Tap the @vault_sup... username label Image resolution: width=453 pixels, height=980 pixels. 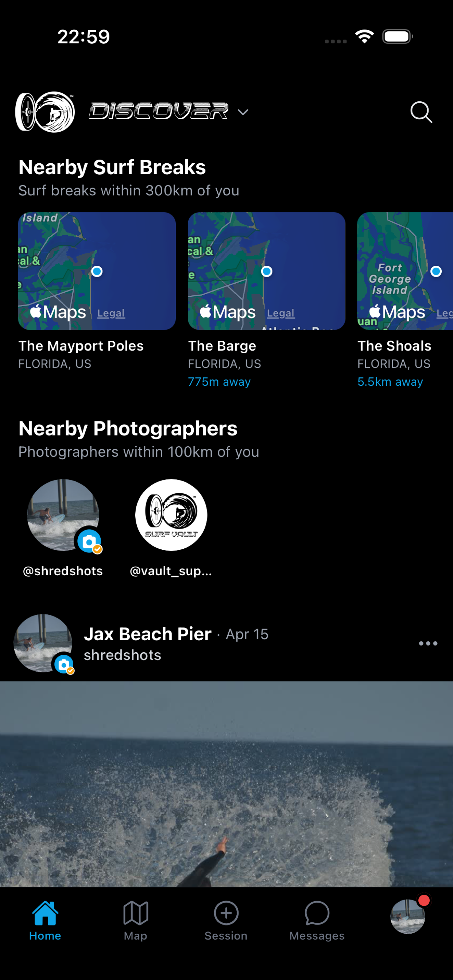pyautogui.click(x=171, y=571)
